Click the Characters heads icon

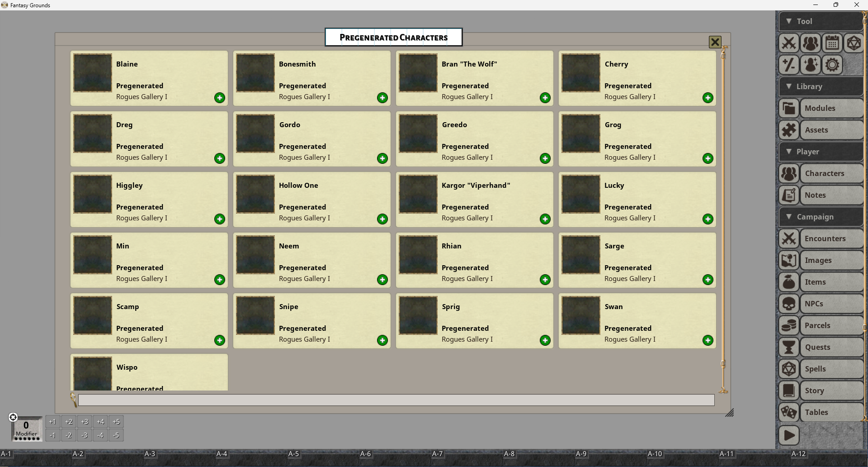click(789, 173)
